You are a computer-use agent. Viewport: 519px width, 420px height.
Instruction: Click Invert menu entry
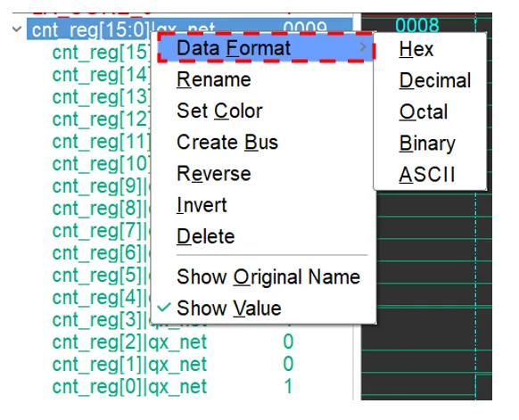pos(202,205)
